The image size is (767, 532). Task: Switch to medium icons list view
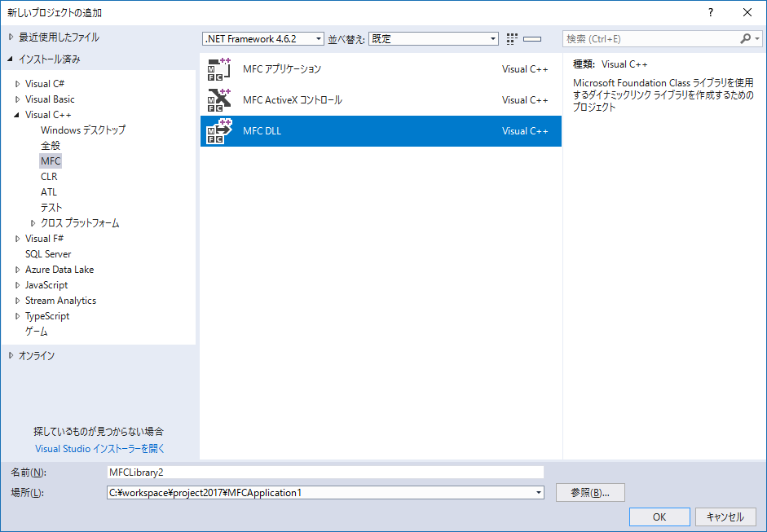532,39
